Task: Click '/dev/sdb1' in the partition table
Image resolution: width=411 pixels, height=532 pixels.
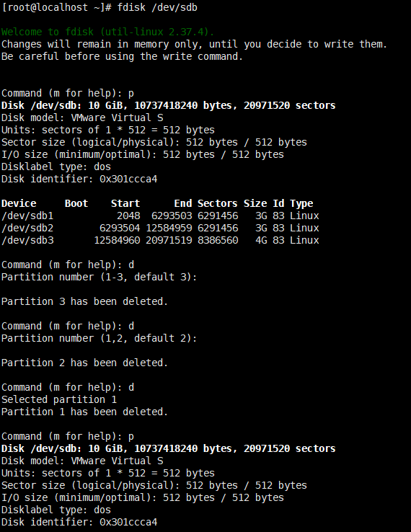Action: click(27, 216)
